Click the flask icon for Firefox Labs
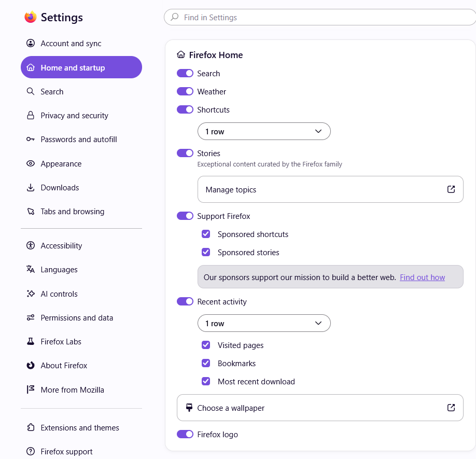Screen dimensions: 476x459 pyautogui.click(x=31, y=341)
